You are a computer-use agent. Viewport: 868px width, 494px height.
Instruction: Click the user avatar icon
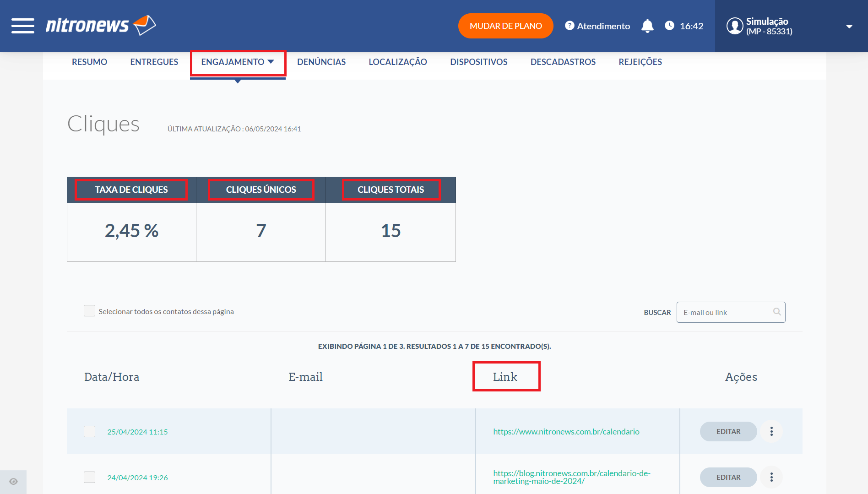(735, 26)
